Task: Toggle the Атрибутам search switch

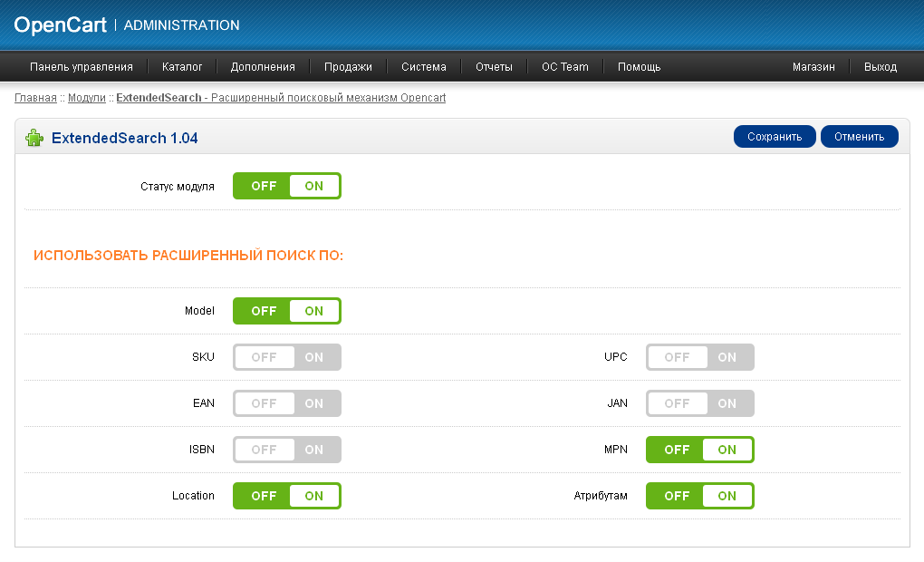Action: 699,496
